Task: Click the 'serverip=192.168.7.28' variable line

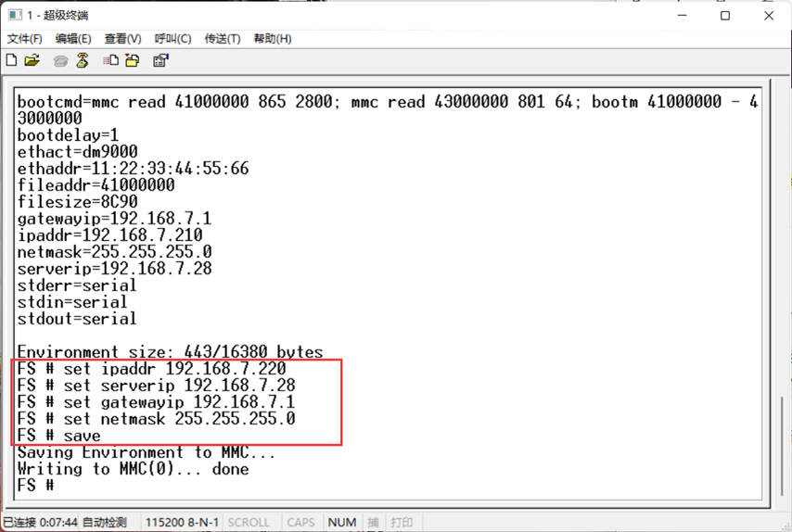Action: pos(115,269)
